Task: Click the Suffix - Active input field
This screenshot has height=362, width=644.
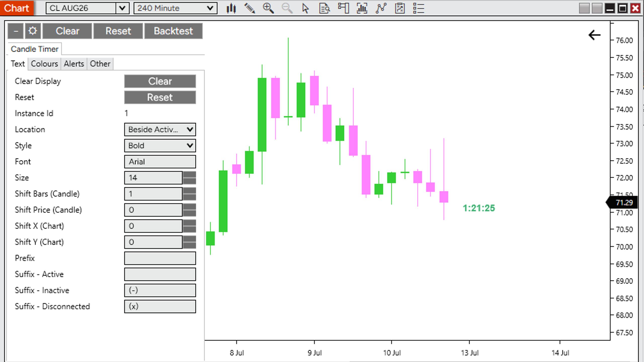Action: (x=160, y=274)
